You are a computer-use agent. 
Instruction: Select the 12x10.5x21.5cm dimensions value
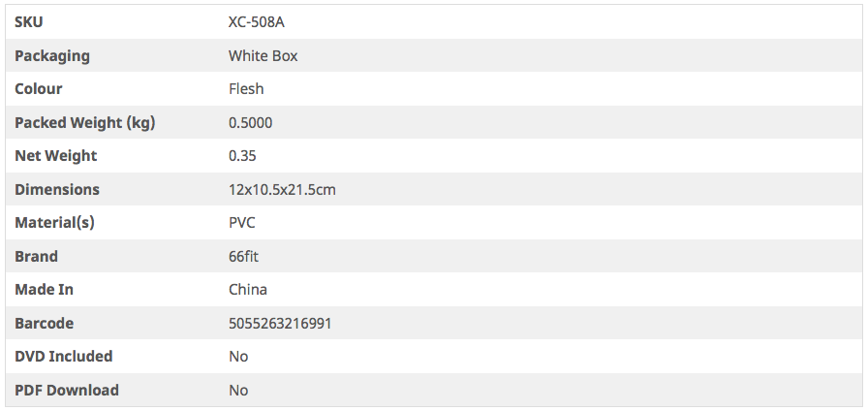pyautogui.click(x=282, y=190)
